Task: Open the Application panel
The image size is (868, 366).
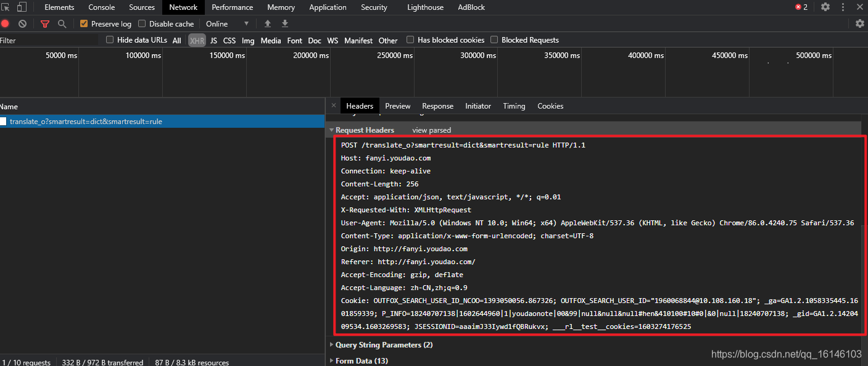Action: (x=328, y=7)
